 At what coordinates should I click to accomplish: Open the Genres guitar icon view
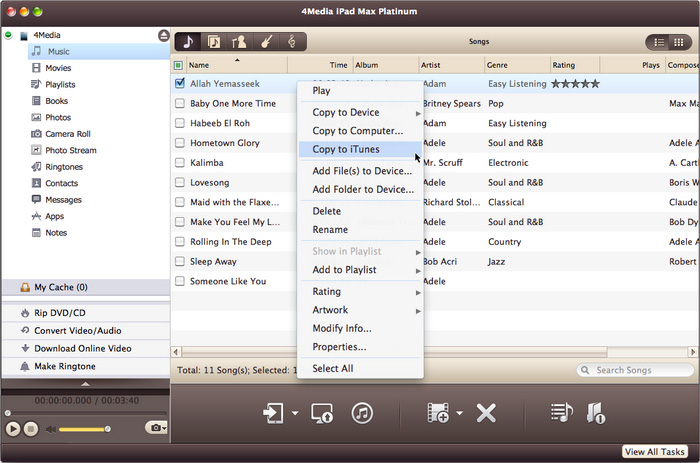click(266, 42)
